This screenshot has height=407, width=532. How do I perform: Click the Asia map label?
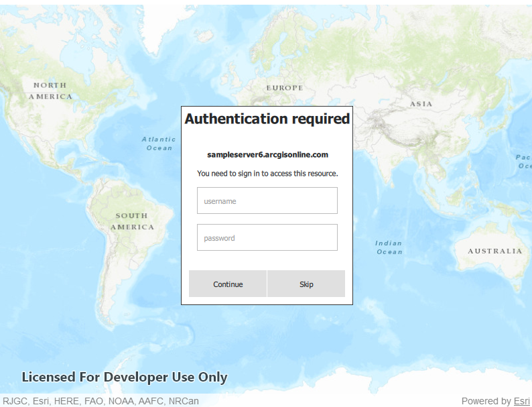pyautogui.click(x=421, y=104)
